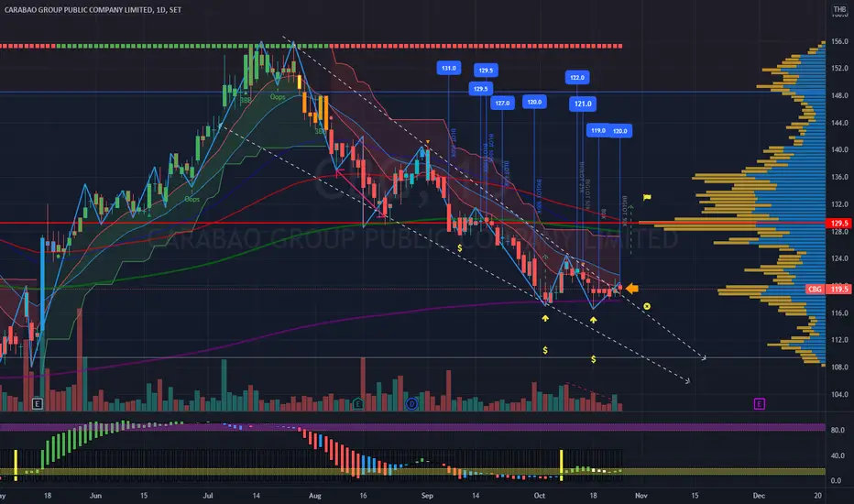Click the 148.0 price axis label
Screen dimensions: 854x504
tap(839, 95)
